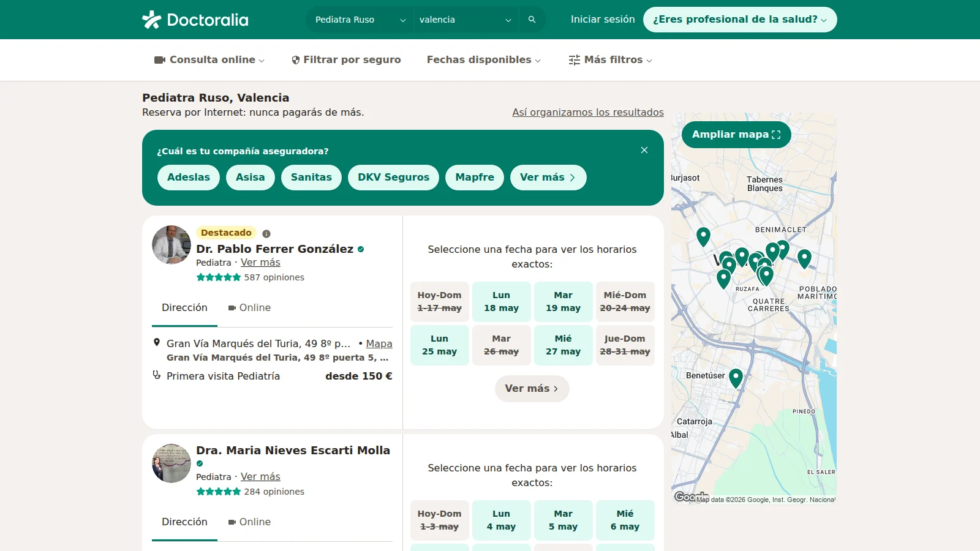The width and height of the screenshot is (980, 551).
Task: Switch to Dr. Pablo Ferrer's Online tab
Action: click(249, 308)
